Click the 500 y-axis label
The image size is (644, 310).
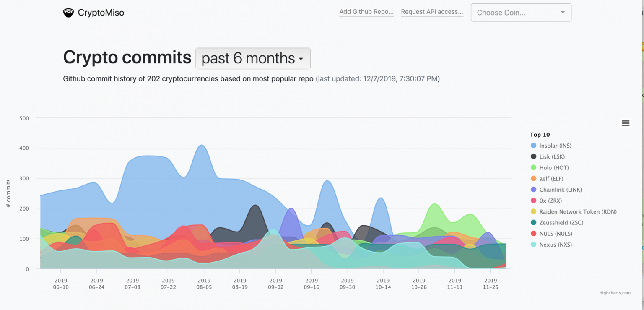(x=24, y=118)
